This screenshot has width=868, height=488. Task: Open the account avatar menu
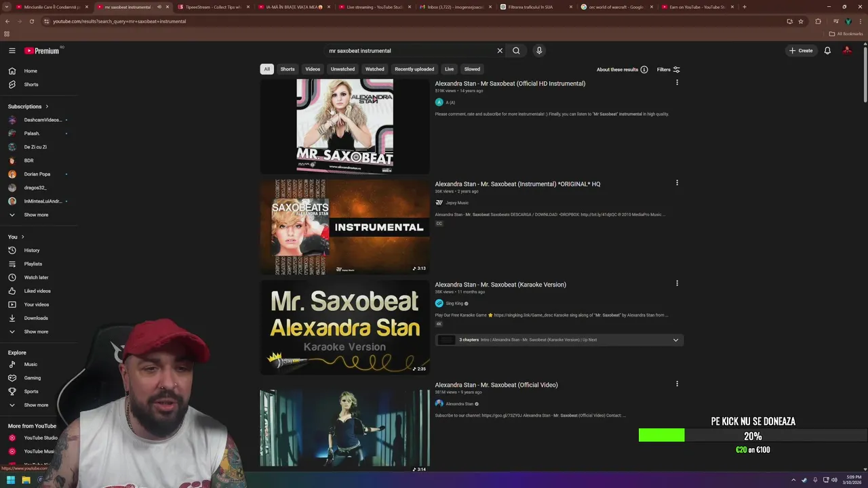847,51
